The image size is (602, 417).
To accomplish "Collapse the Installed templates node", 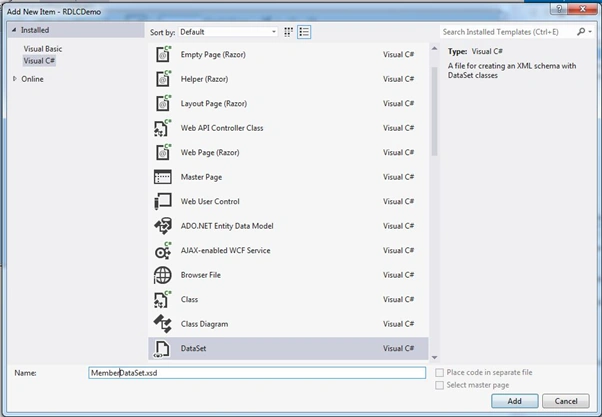I will click(14, 30).
